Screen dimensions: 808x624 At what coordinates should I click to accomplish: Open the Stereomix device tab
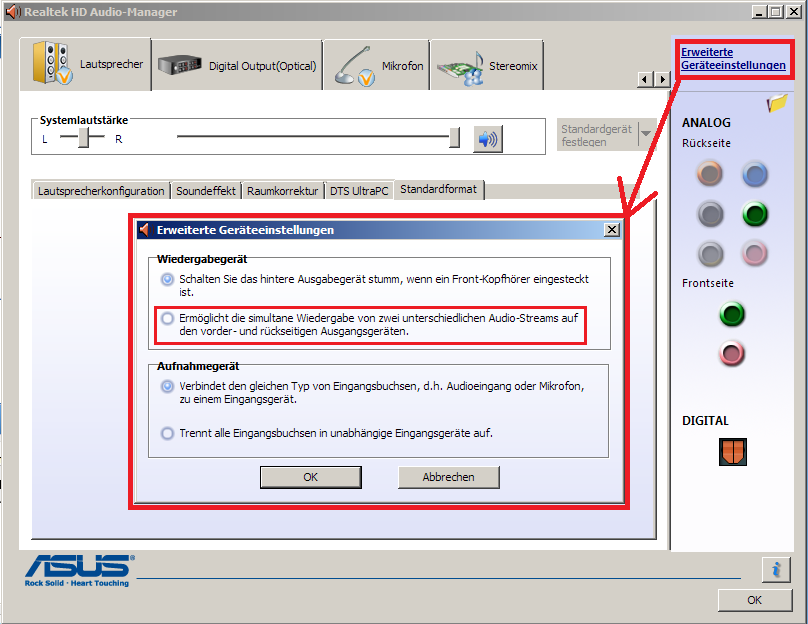487,65
